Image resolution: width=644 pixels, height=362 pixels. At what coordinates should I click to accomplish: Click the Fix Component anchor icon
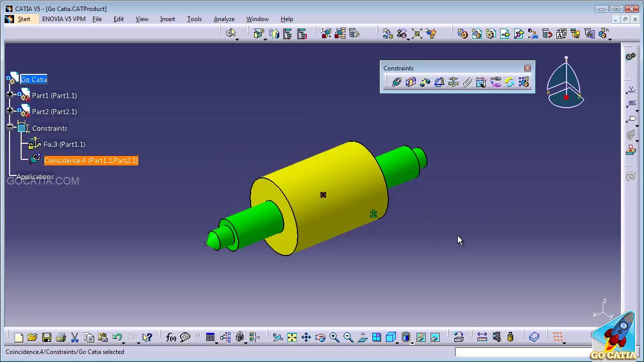(x=453, y=82)
